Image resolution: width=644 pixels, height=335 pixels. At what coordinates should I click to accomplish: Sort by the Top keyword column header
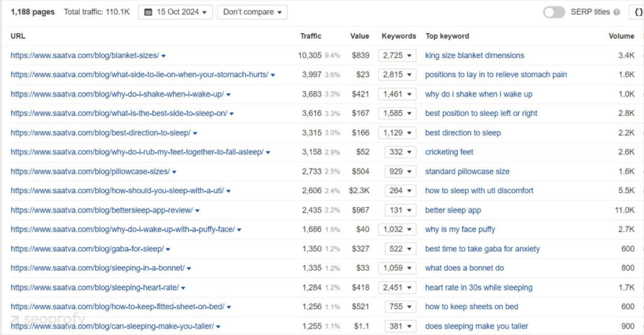pyautogui.click(x=447, y=36)
